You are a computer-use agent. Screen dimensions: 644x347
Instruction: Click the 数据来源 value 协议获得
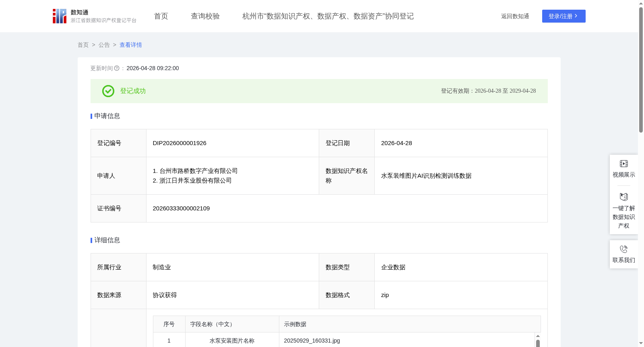[165, 295]
